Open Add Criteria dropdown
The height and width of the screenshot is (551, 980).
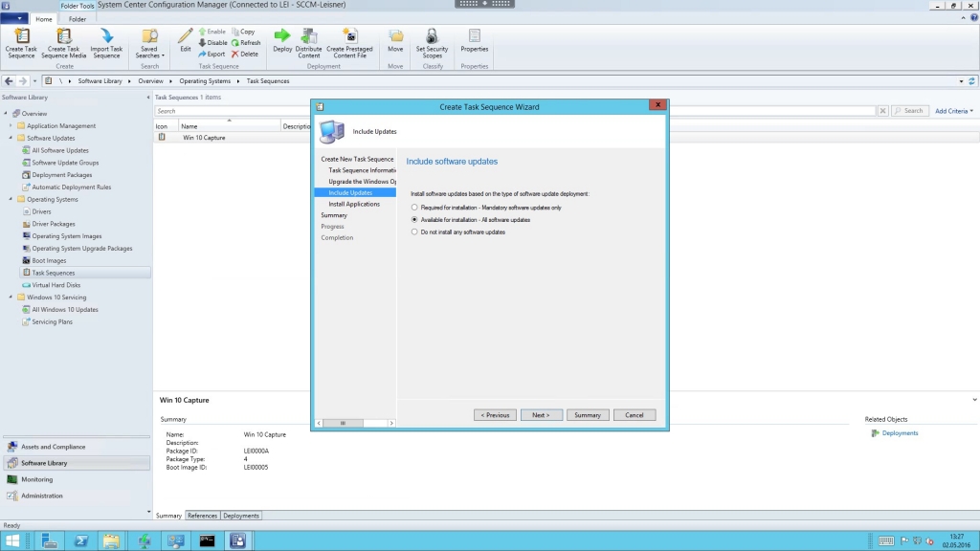[x=954, y=111]
